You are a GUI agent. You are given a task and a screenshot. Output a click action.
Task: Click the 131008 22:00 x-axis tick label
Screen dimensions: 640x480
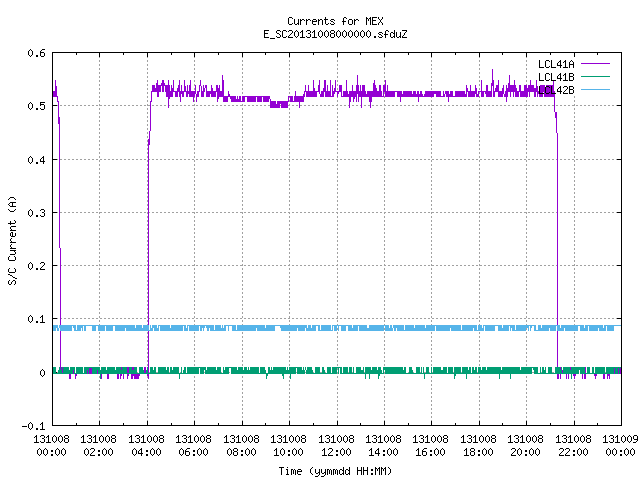[573, 446]
